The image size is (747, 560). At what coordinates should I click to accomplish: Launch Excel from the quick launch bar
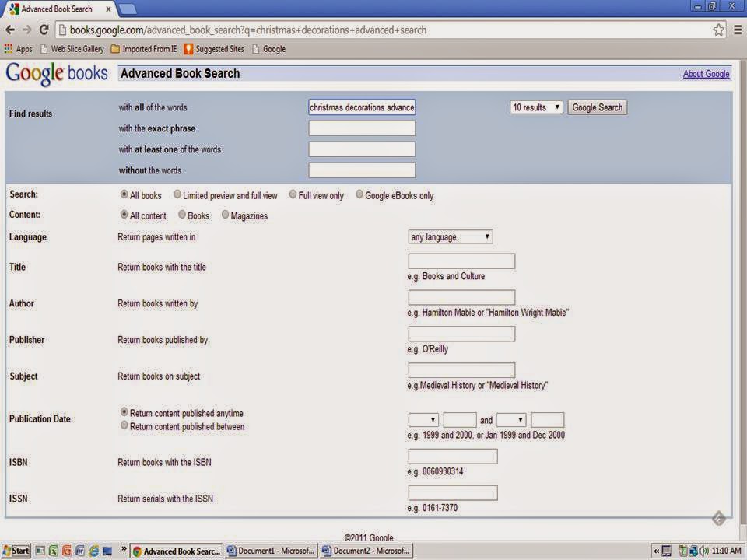coord(54,551)
